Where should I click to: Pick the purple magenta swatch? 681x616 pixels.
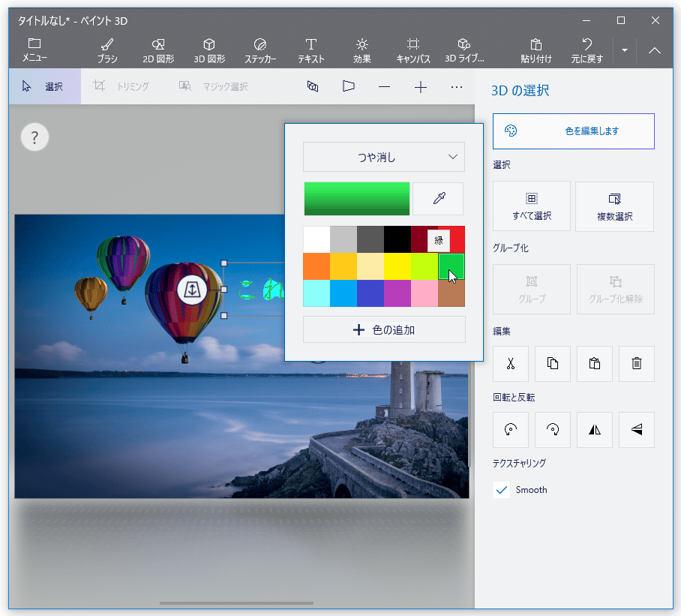(397, 293)
